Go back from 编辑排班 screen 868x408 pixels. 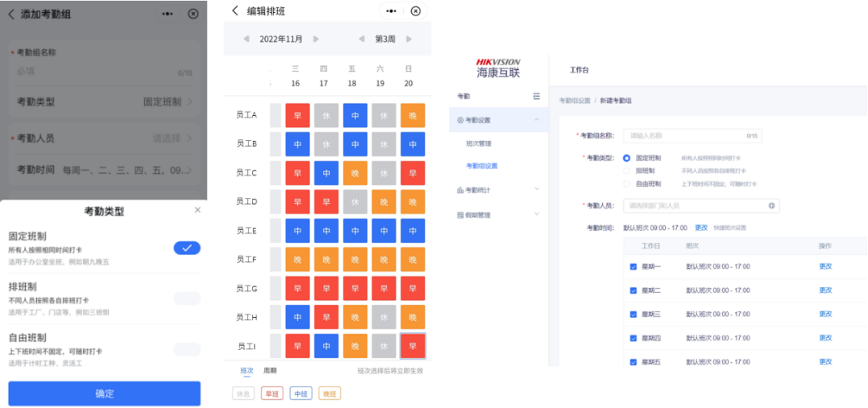pyautogui.click(x=235, y=11)
